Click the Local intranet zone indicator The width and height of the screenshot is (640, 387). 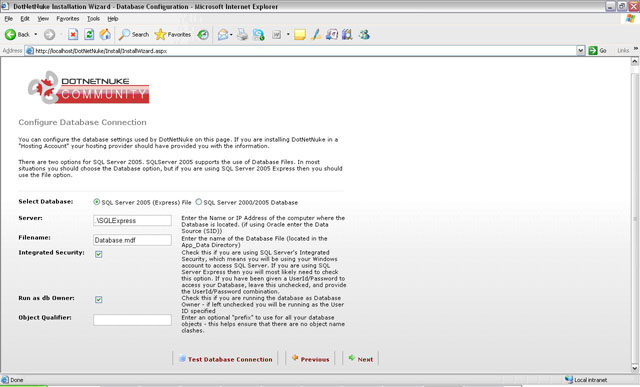[x=586, y=380]
